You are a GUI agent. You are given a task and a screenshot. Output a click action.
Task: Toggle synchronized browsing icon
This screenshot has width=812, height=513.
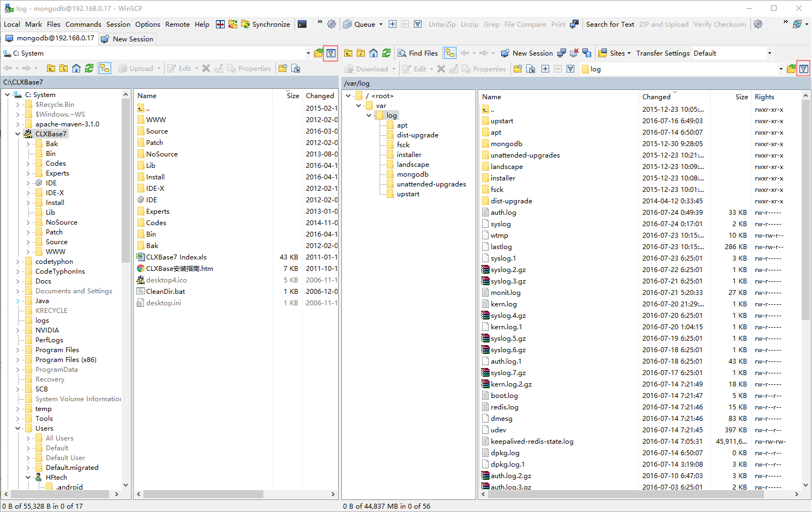(233, 24)
